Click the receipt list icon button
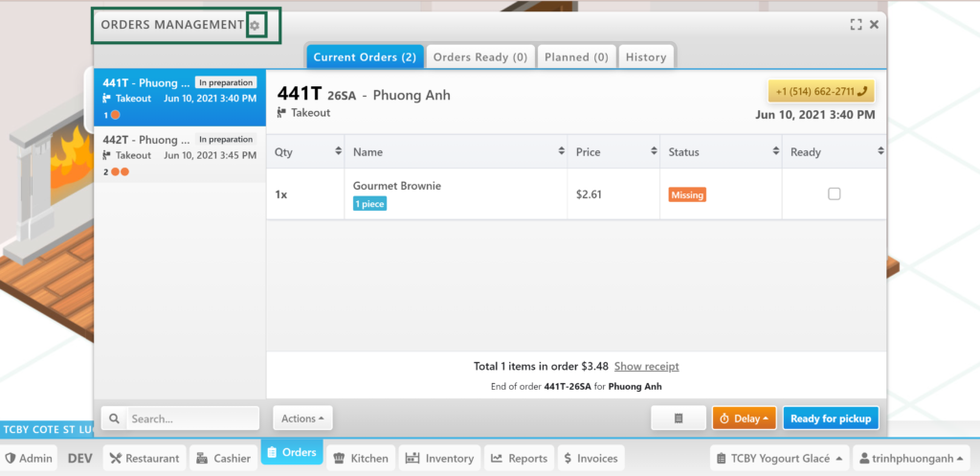980x476 pixels. coord(678,419)
